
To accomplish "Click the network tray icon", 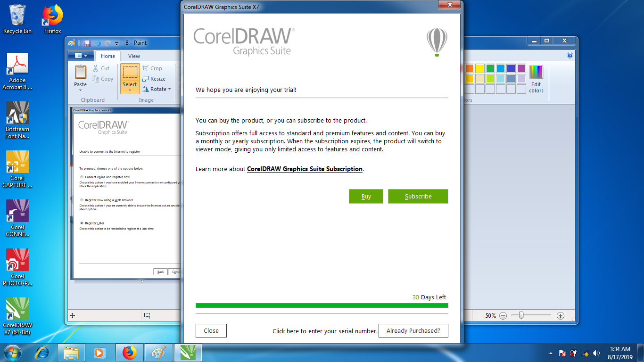I will pyautogui.click(x=585, y=353).
